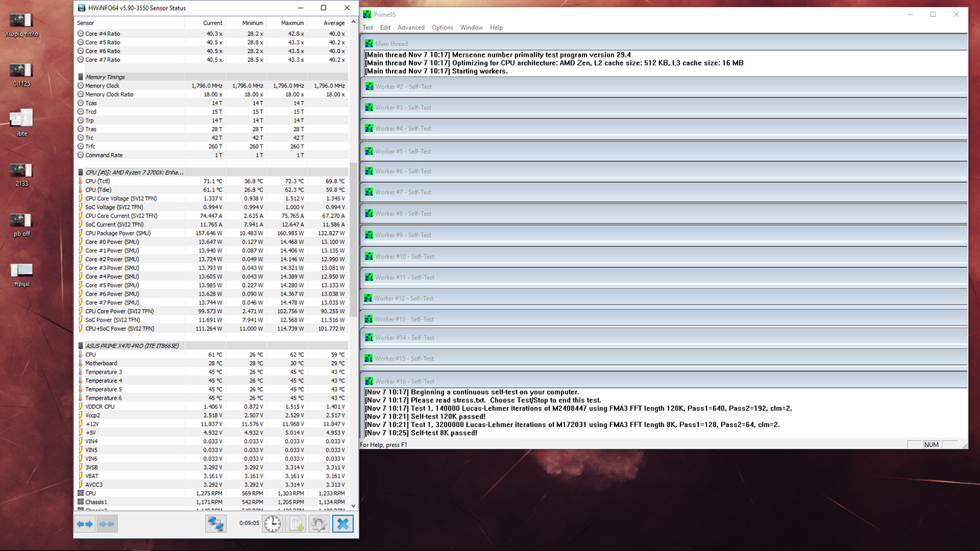Click the thermometer icon beside CPU (Tctl)
980x551 pixels.
80,181
